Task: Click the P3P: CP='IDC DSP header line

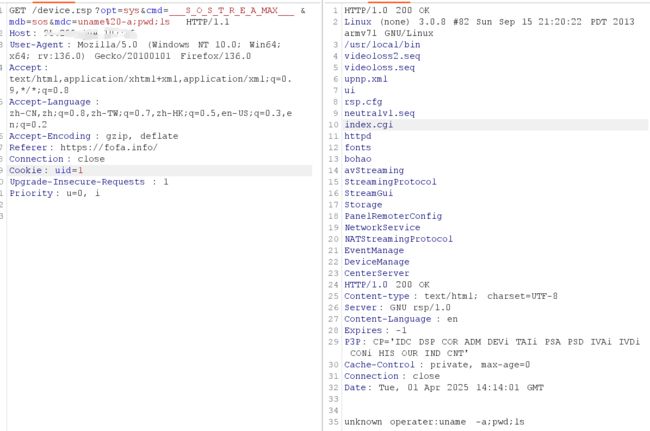Action: click(x=492, y=342)
